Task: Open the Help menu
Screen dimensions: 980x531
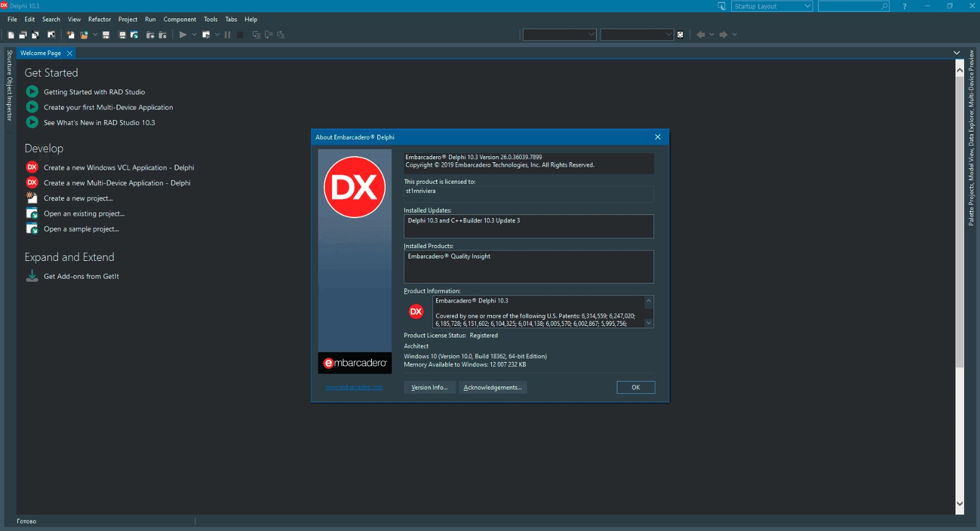Action: pyautogui.click(x=251, y=20)
